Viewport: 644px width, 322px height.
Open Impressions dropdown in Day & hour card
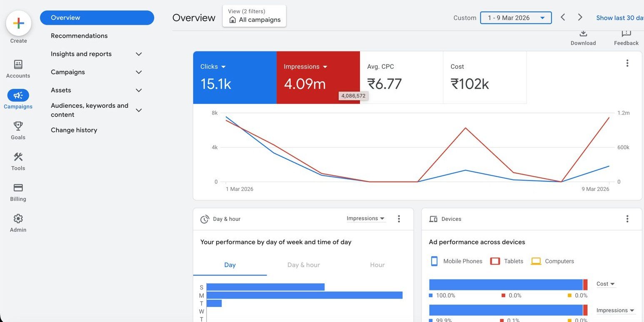(x=365, y=219)
